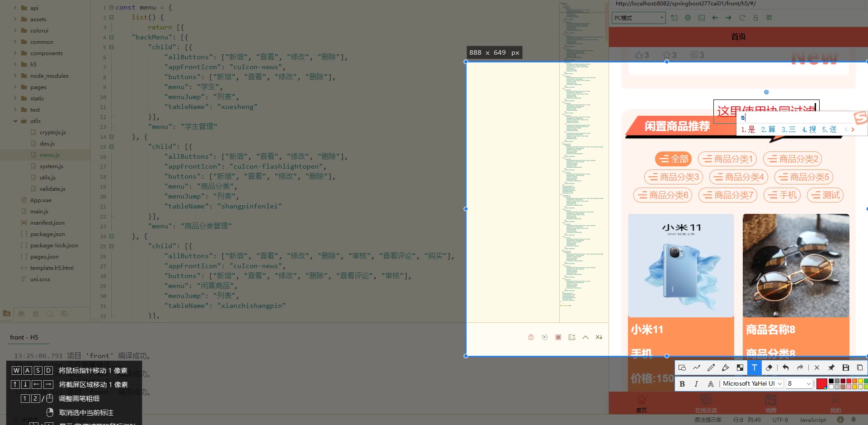Expand the node_modules folder

click(15, 76)
